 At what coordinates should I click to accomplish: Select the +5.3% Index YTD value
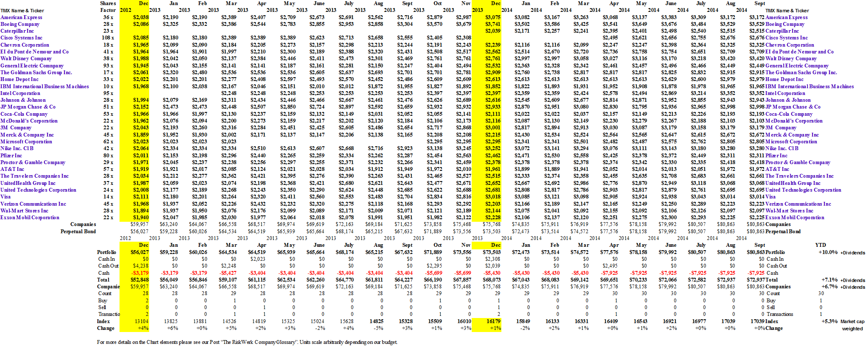(x=829, y=321)
